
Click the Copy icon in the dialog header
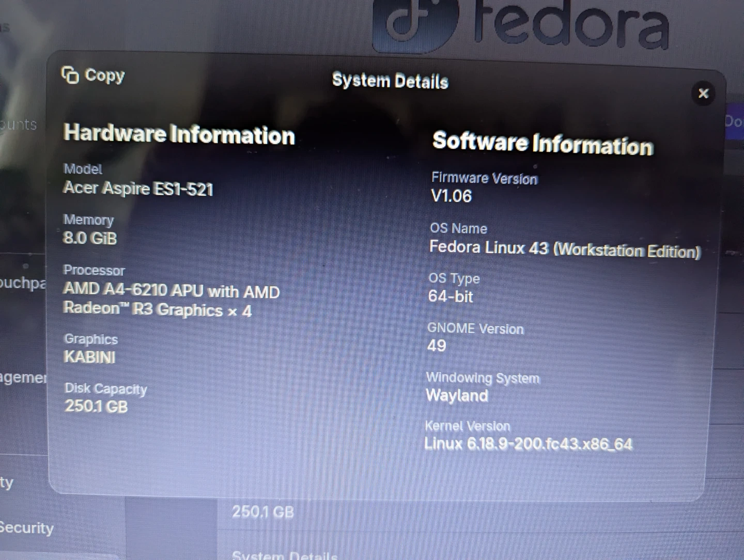pyautogui.click(x=70, y=75)
